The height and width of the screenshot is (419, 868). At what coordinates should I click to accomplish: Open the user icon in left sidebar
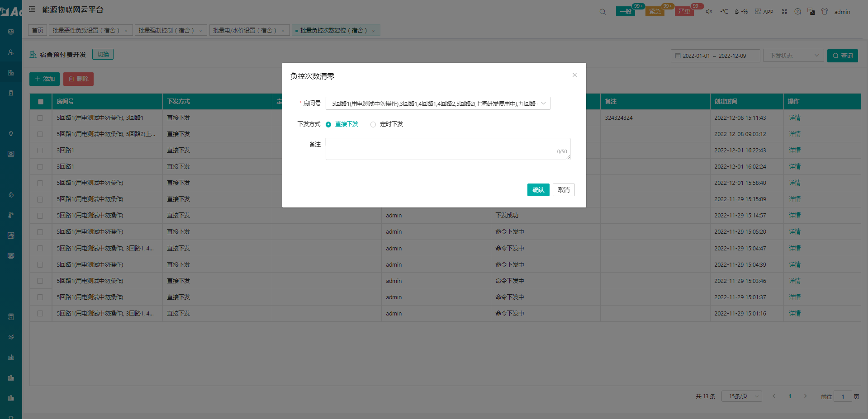coord(11,52)
